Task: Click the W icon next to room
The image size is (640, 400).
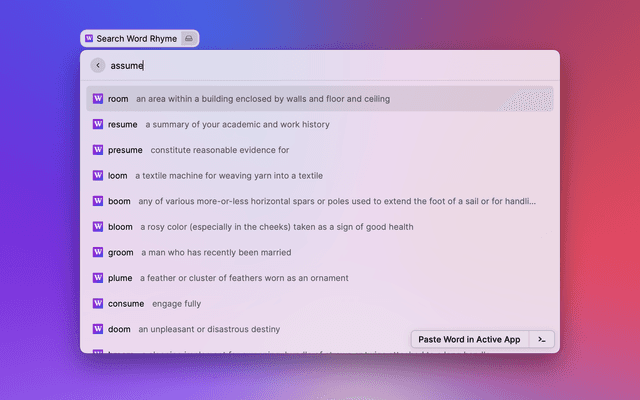Action: click(98, 99)
